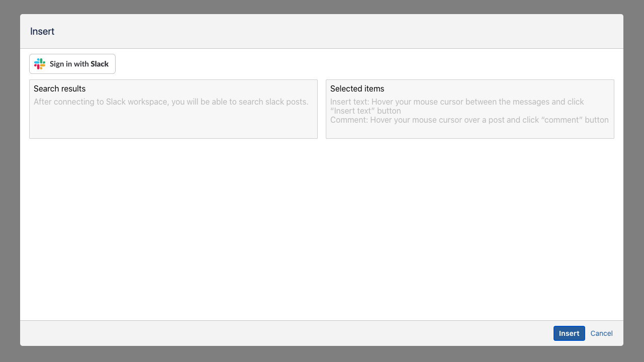Viewport: 644px width, 362px height.
Task: Click the "Search results" heading
Action: (x=59, y=89)
